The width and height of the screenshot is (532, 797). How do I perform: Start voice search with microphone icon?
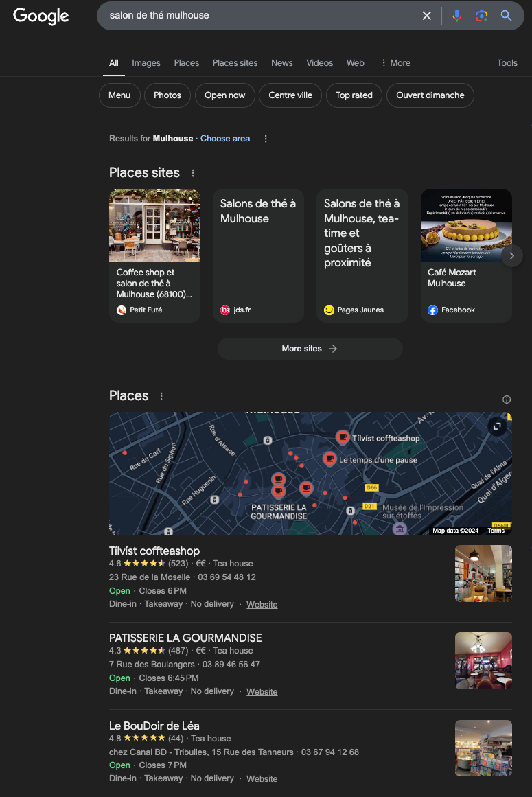(x=456, y=16)
